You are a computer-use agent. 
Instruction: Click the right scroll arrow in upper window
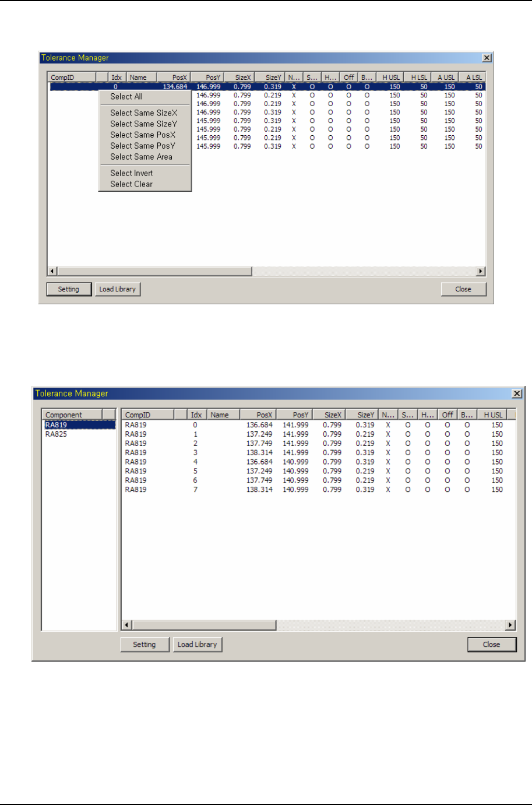481,271
